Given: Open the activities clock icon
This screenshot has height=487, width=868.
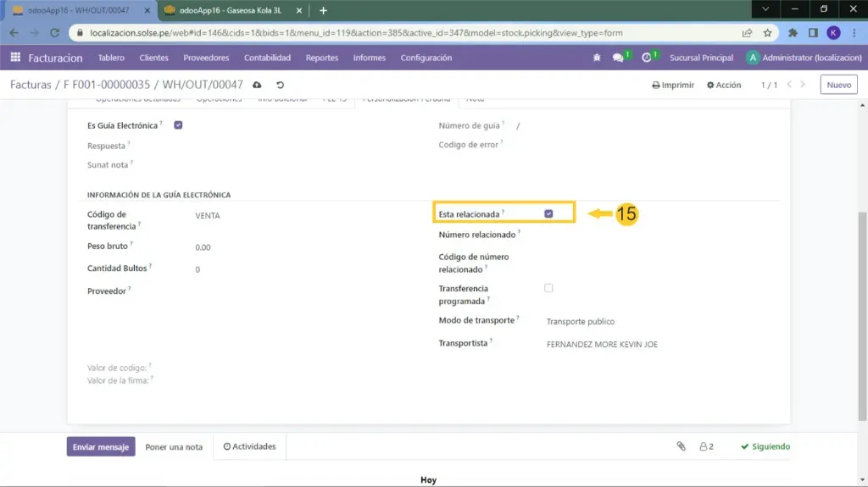Looking at the screenshot, I should click(x=647, y=58).
